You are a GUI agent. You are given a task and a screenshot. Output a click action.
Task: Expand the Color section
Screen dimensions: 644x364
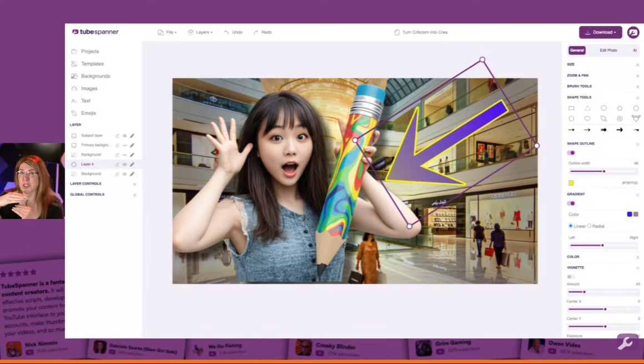click(x=637, y=257)
